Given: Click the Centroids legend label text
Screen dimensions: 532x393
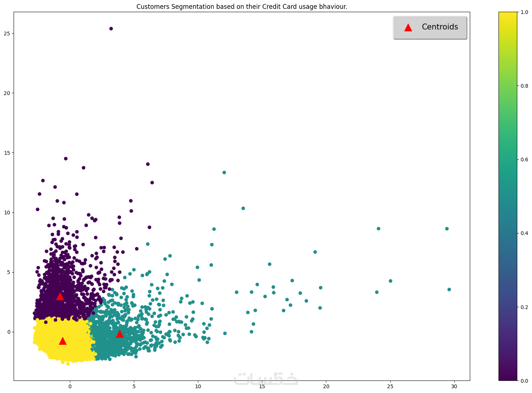Looking at the screenshot, I should [440, 27].
